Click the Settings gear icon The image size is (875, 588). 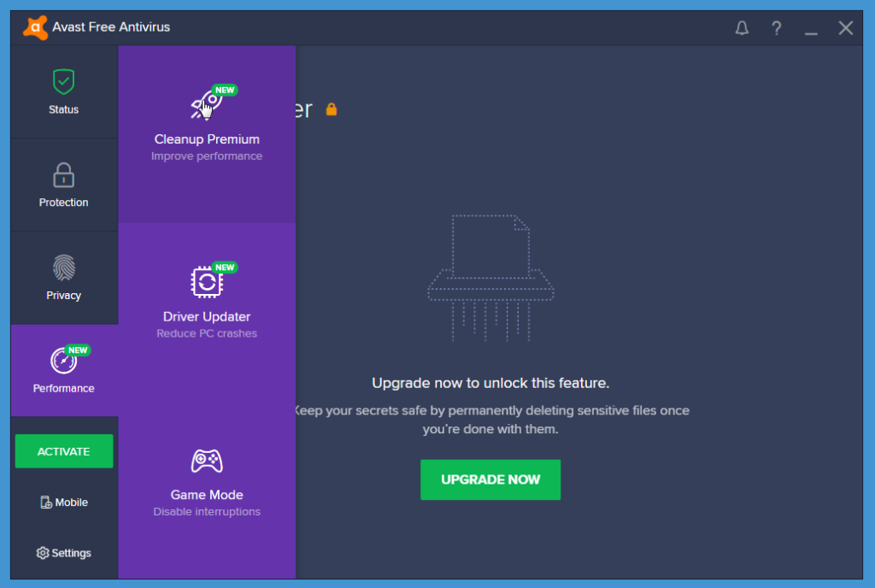pyautogui.click(x=43, y=553)
